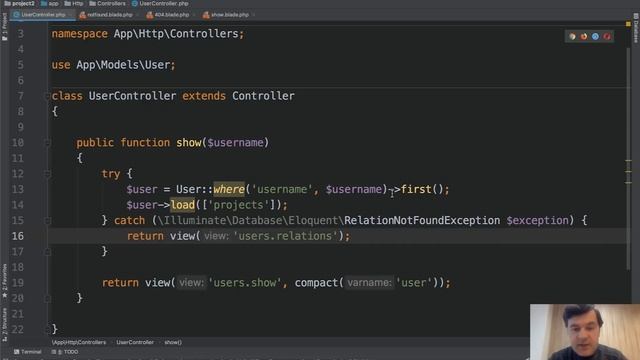The image size is (640, 360).
Task: Open the Database tool window
Action: point(636,28)
